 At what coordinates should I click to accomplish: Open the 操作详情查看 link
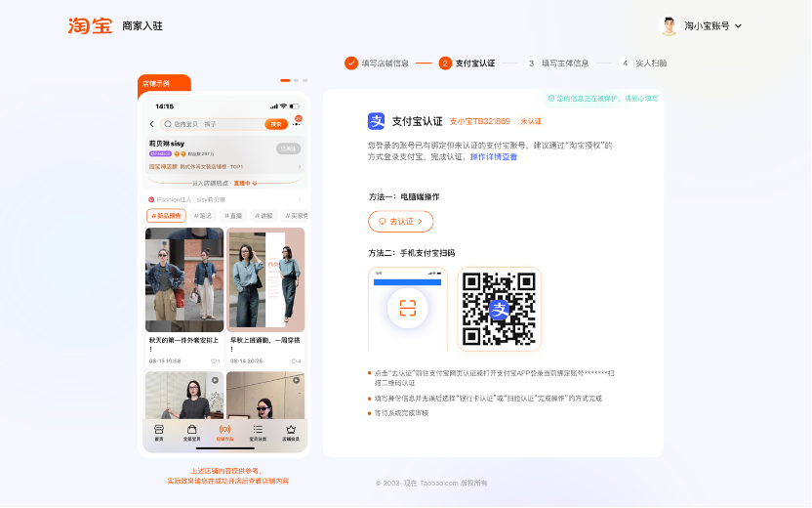click(494, 157)
